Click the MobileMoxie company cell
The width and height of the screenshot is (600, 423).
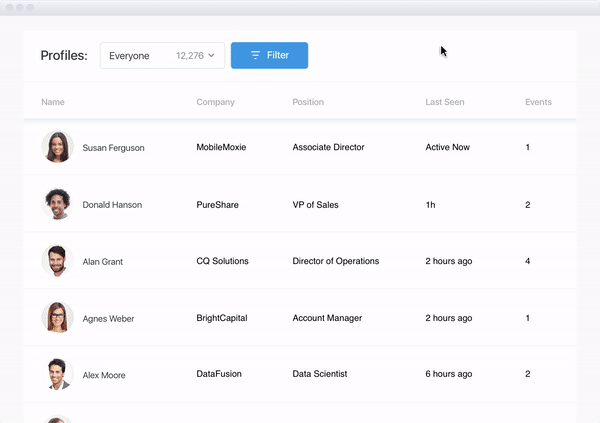[221, 147]
